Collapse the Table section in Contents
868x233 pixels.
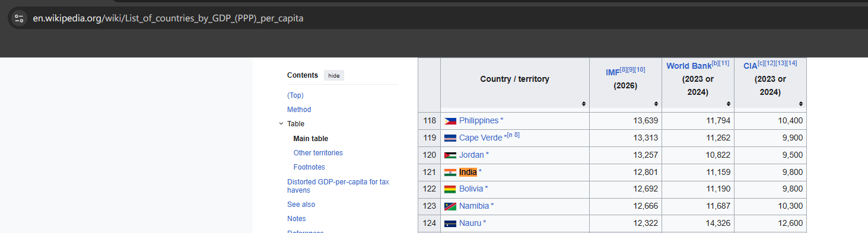[x=281, y=124]
